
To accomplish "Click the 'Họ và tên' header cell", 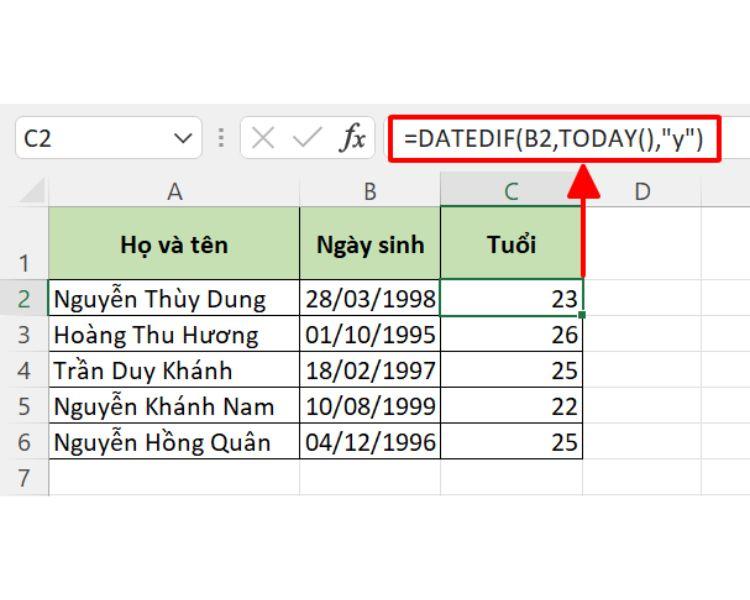I will tap(174, 244).
